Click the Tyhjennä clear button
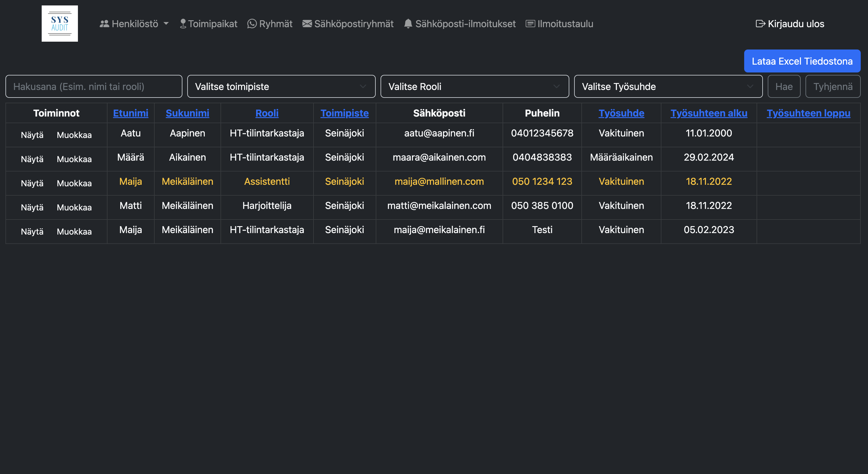 [x=833, y=87]
